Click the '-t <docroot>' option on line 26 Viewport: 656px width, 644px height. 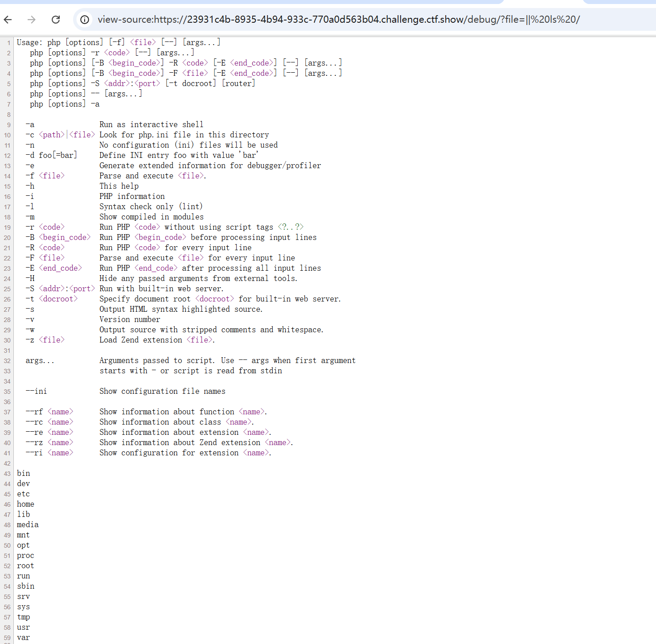pos(52,299)
